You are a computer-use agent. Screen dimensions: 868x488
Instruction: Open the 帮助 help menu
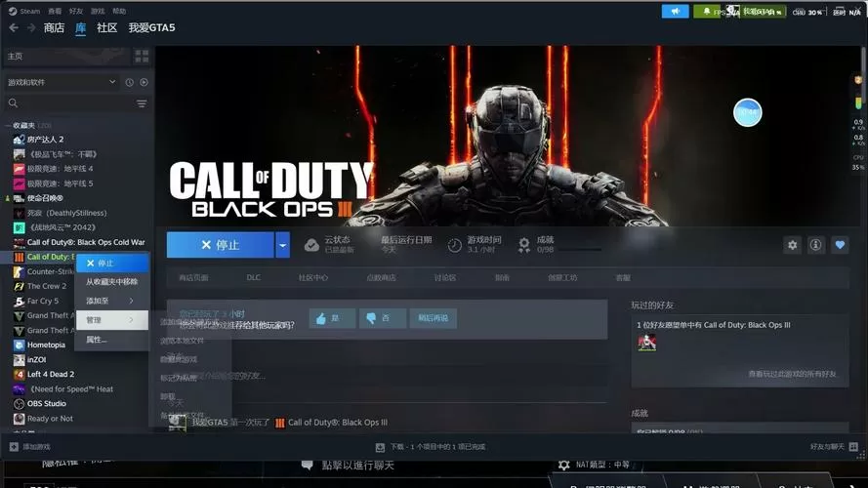point(119,11)
